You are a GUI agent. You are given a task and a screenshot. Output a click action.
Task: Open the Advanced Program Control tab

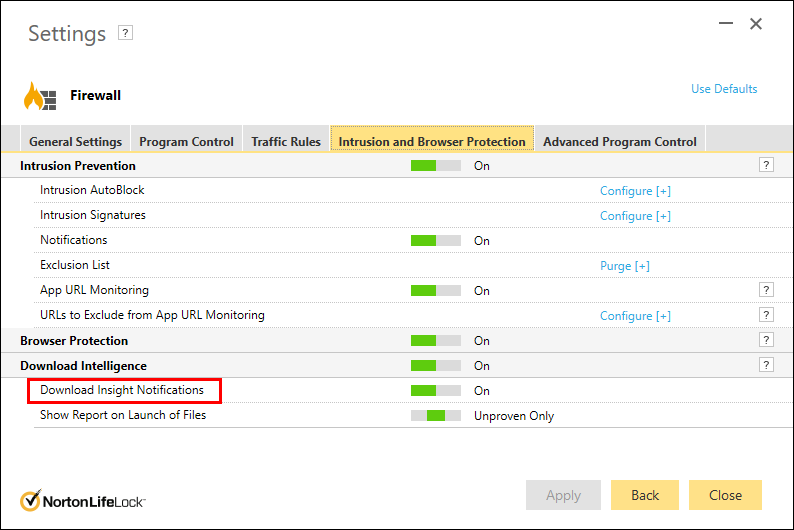(620, 142)
